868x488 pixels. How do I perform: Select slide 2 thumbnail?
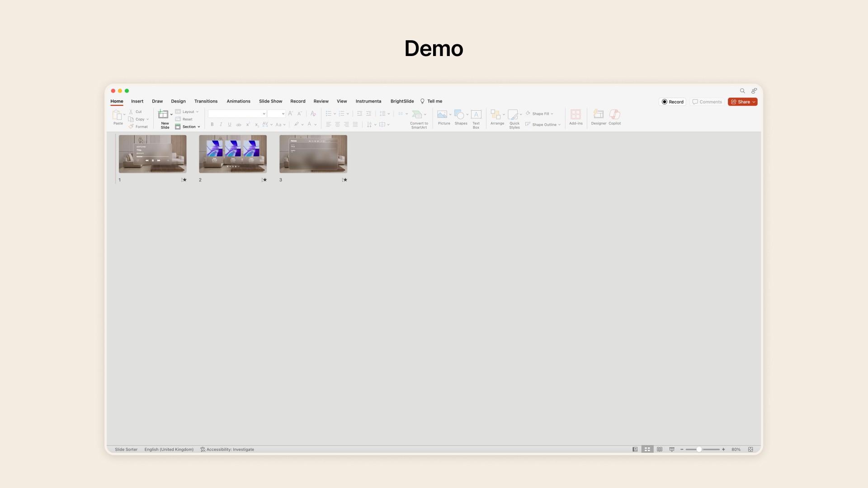click(233, 154)
